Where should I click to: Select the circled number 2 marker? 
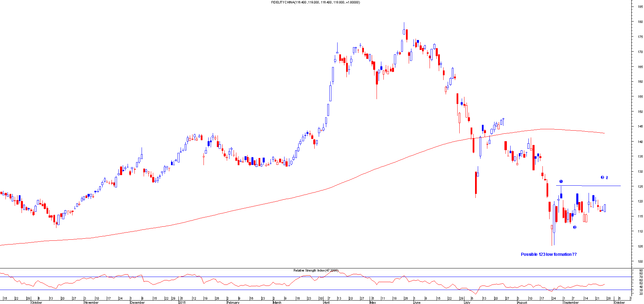pos(575,227)
